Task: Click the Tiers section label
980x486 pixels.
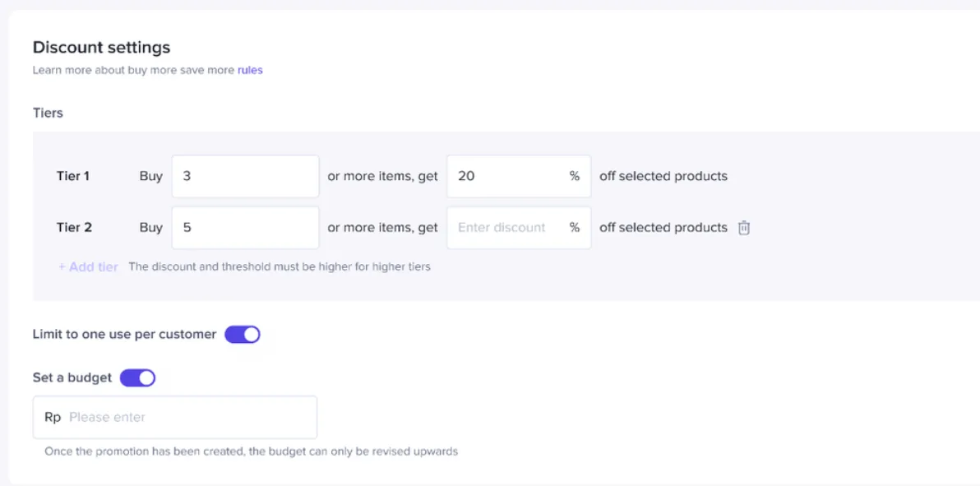Action: click(x=49, y=113)
